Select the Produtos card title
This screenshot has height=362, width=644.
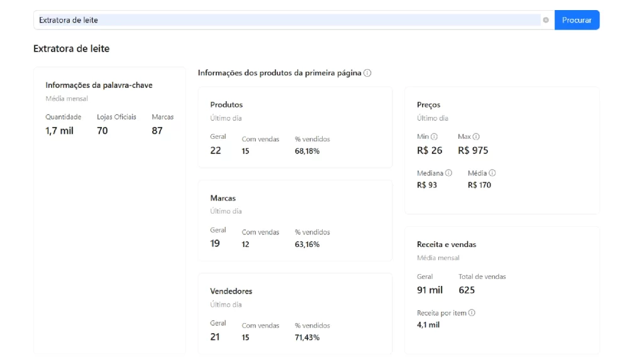click(x=227, y=104)
